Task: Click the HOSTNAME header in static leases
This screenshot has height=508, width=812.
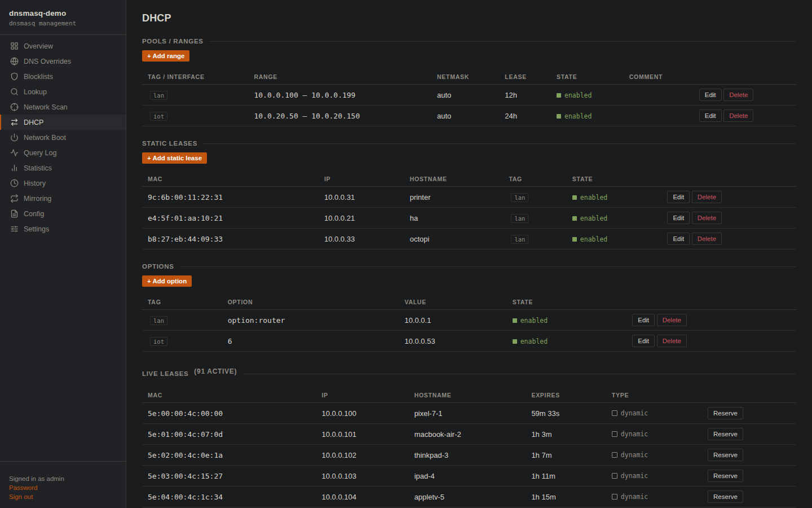Action: coord(428,179)
